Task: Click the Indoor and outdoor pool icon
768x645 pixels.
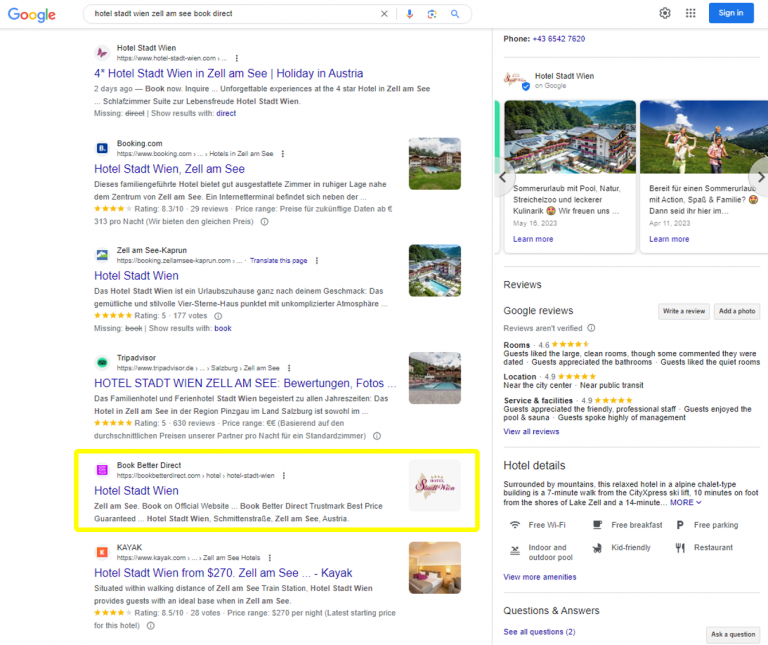Action: [515, 550]
